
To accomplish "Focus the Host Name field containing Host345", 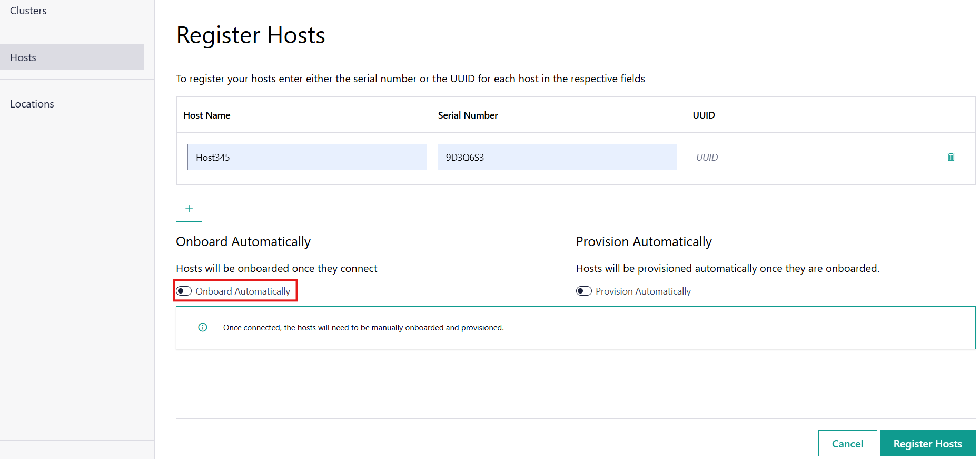I will tap(307, 157).
